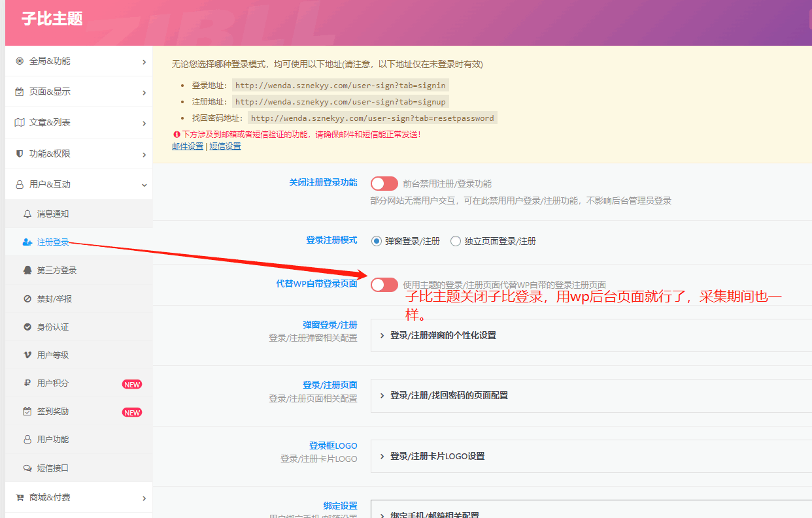812x518 pixels.
Task: Open the 商城&付费 menu section
Action: tap(78, 498)
